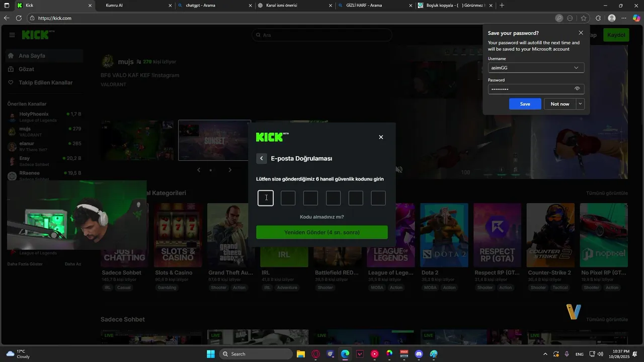Screen dimensions: 644x362
Task: Click the MOBA tag under Dota 2
Action: point(430,288)
